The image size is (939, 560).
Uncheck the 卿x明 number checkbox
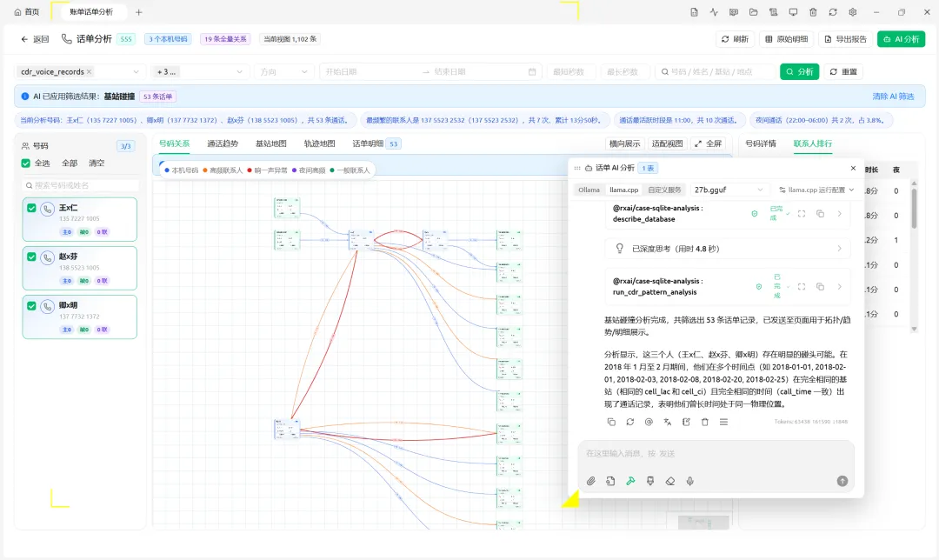pos(31,306)
